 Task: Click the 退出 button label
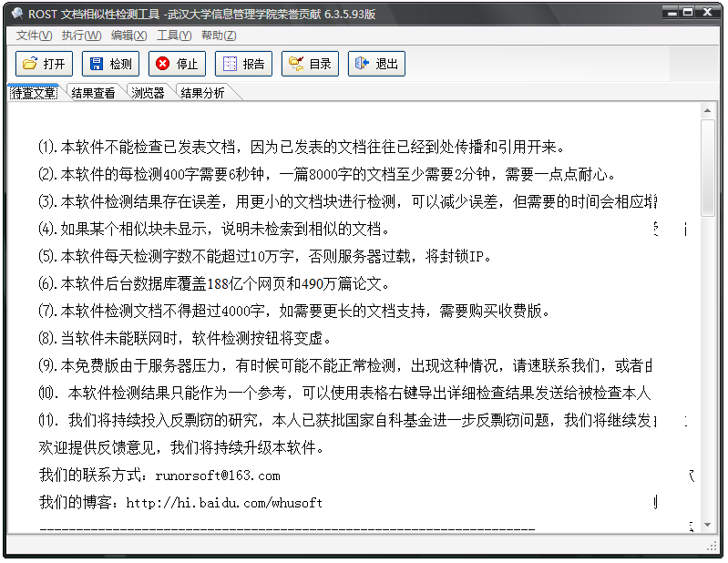[x=386, y=64]
